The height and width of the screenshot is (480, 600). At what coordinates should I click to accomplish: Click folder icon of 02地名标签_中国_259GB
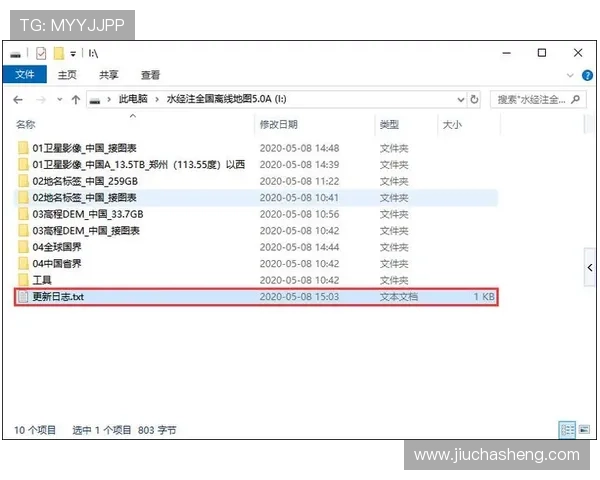pyautogui.click(x=23, y=181)
